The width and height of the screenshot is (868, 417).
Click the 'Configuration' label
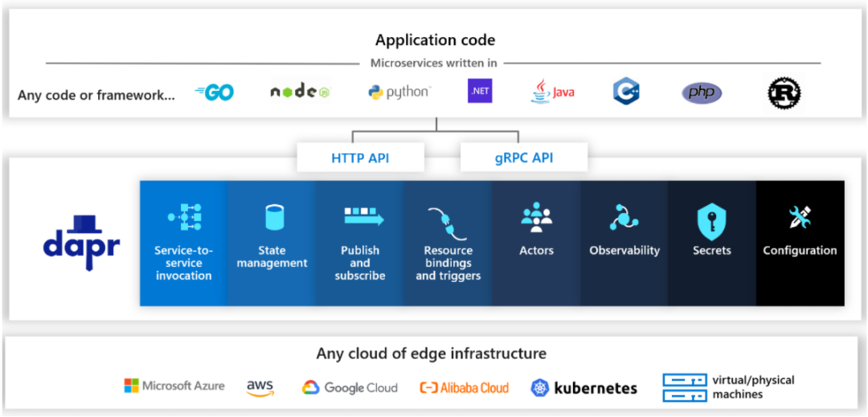(x=800, y=251)
